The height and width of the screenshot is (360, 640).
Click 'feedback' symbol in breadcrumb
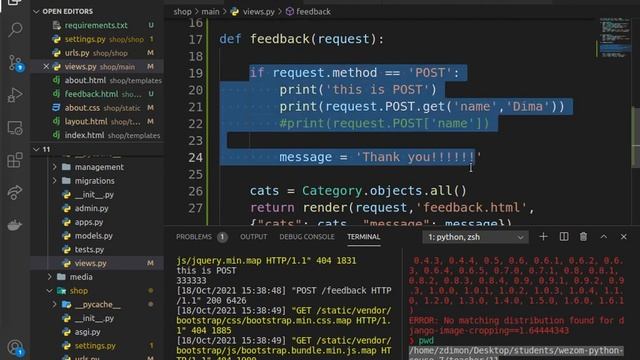click(x=313, y=12)
